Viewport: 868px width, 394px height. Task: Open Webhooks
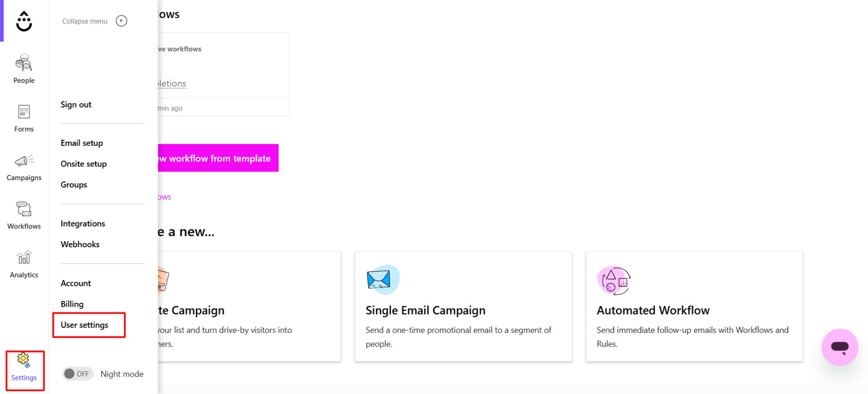(80, 244)
